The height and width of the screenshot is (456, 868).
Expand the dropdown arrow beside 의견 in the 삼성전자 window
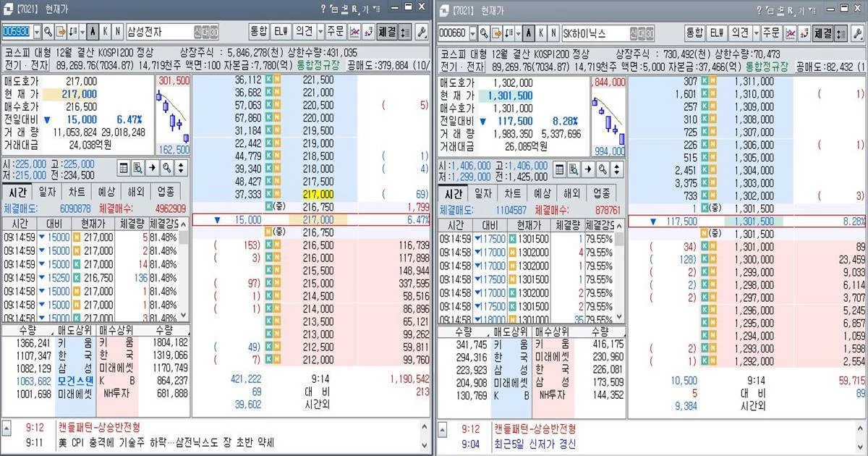tap(320, 33)
